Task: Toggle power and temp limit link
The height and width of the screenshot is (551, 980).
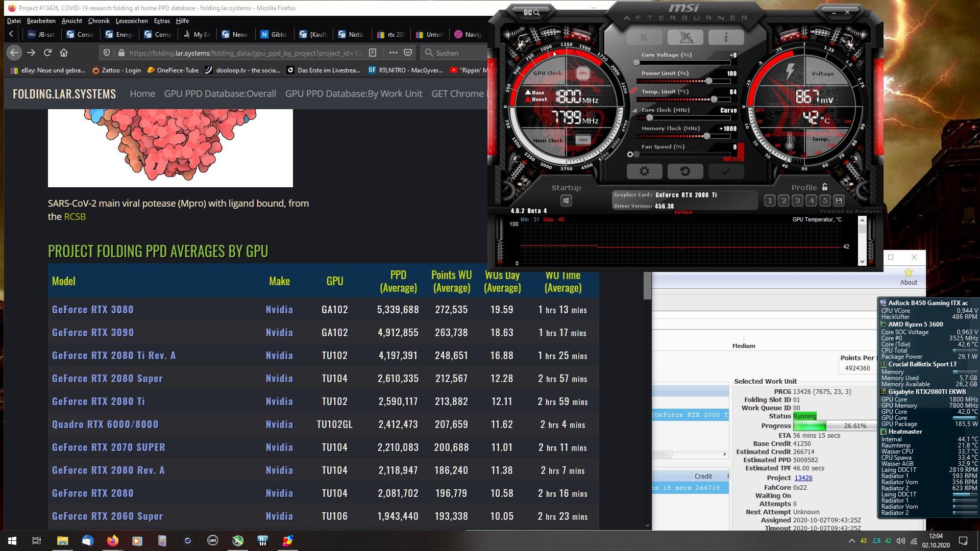Action: [x=633, y=91]
